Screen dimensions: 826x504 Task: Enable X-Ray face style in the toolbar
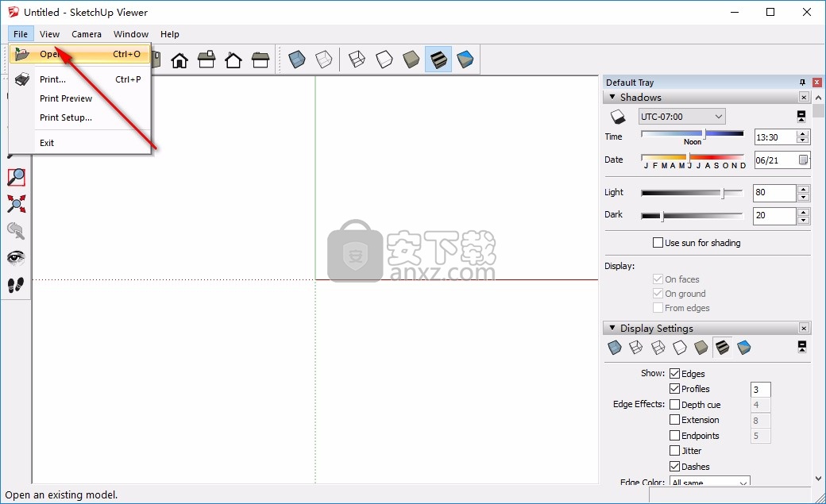click(296, 59)
